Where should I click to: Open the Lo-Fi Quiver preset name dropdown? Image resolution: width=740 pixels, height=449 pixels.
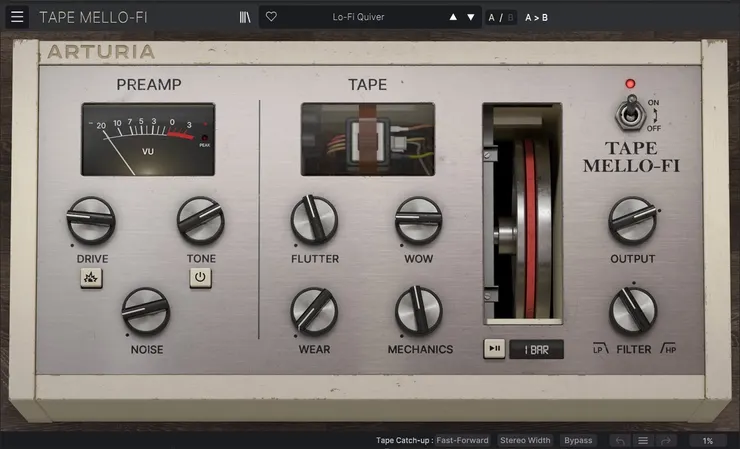tap(359, 17)
